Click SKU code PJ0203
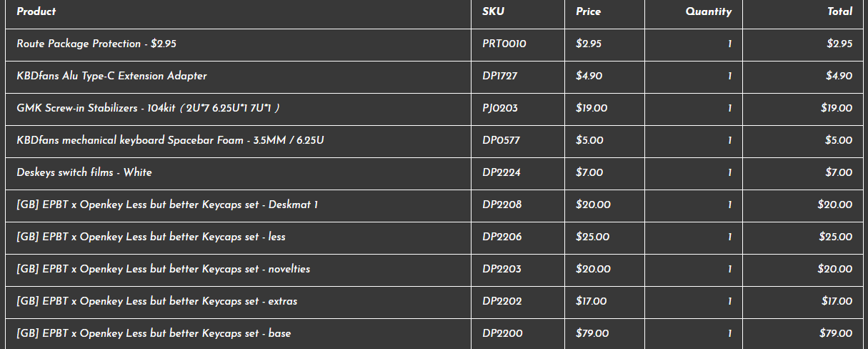 click(500, 108)
